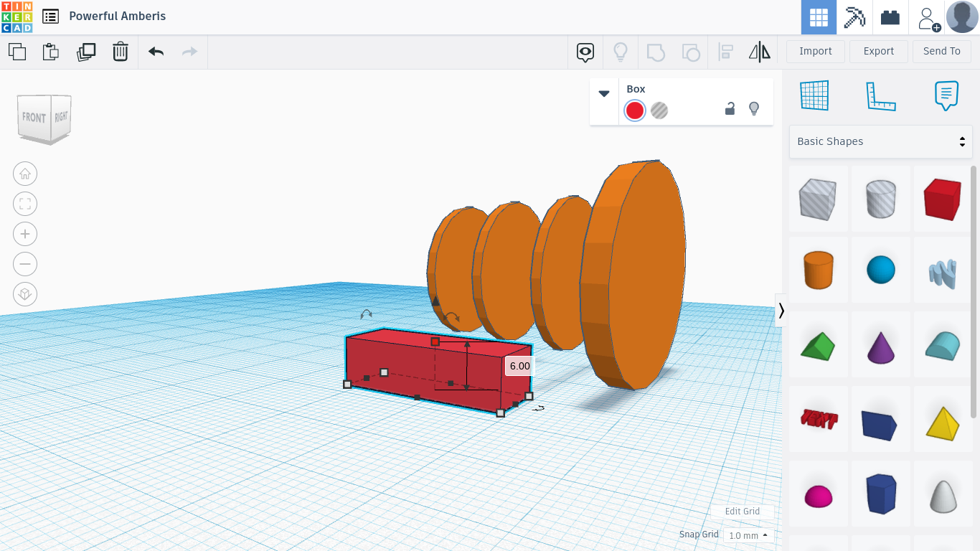Click the shapes panel vertical scrollbar
The image size is (980, 551).
[974, 291]
